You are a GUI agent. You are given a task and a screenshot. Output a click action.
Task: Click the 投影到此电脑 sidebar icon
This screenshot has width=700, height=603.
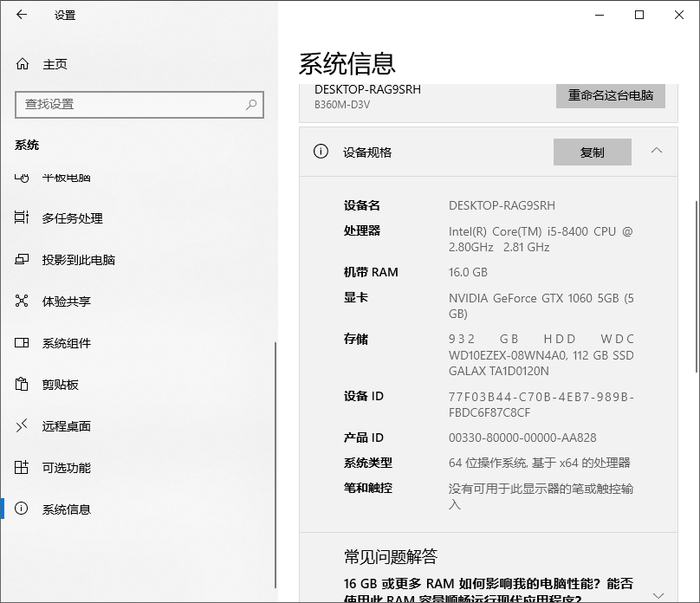point(22,259)
